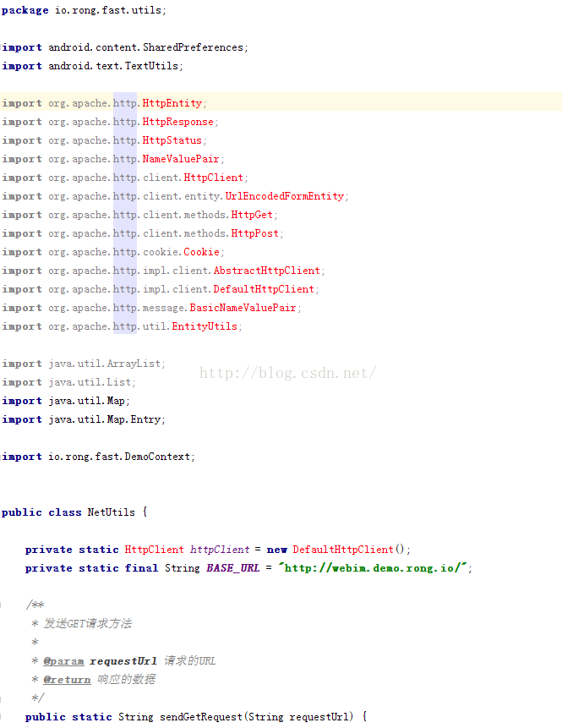
Task: Select the HttpStatus import identifier
Action: tap(172, 140)
